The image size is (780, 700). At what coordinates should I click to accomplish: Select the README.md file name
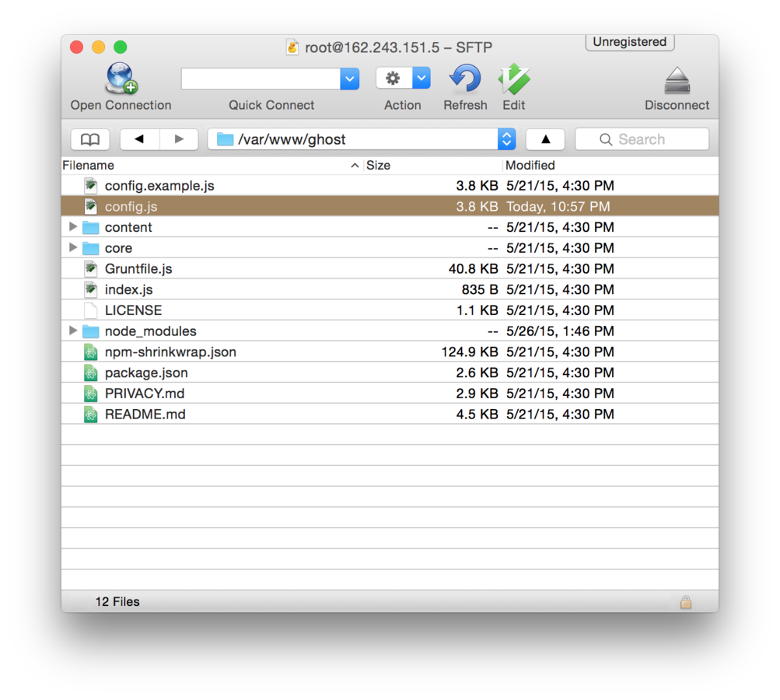tap(145, 415)
